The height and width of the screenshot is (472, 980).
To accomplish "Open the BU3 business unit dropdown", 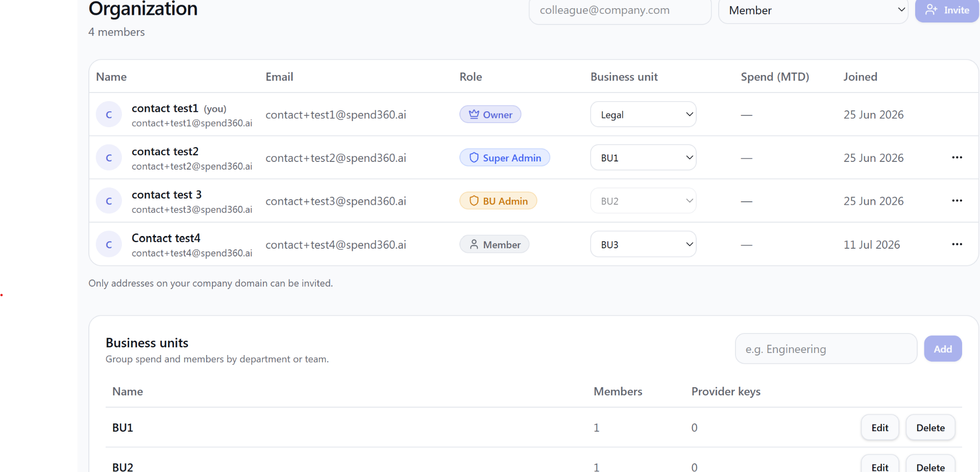I will pyautogui.click(x=643, y=244).
